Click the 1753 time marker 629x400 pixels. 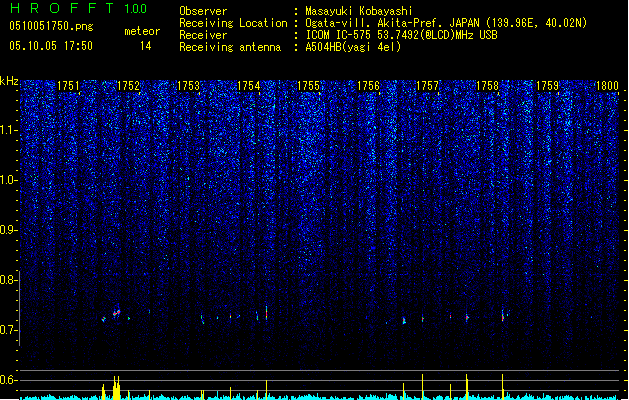pyautogui.click(x=188, y=86)
